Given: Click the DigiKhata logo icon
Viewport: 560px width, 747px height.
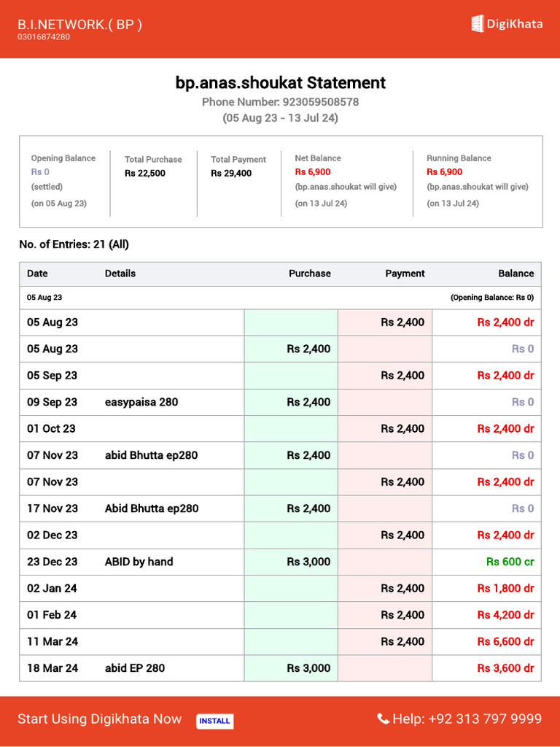Looking at the screenshot, I should pos(478,23).
